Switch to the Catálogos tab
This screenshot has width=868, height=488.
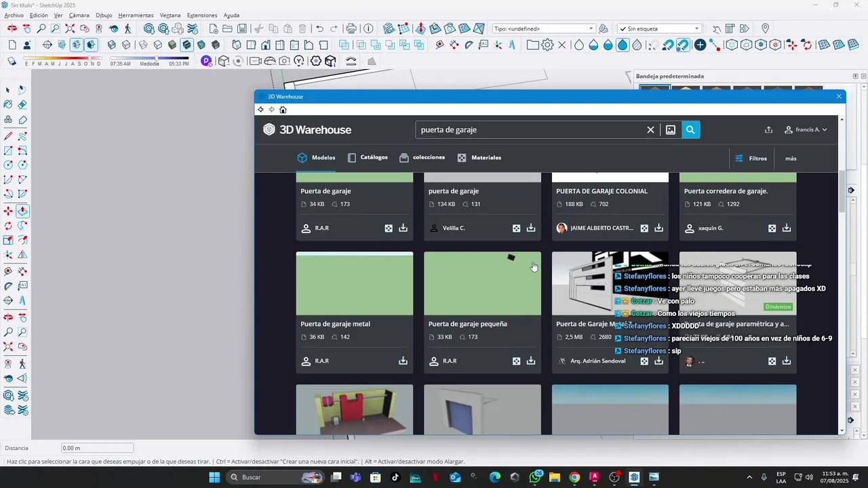coord(368,157)
